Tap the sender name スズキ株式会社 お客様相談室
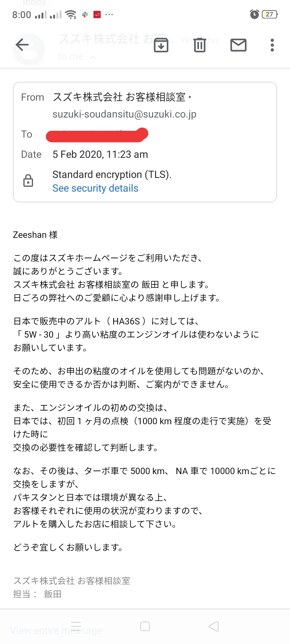Screen dimensions: 290x644 (119, 97)
